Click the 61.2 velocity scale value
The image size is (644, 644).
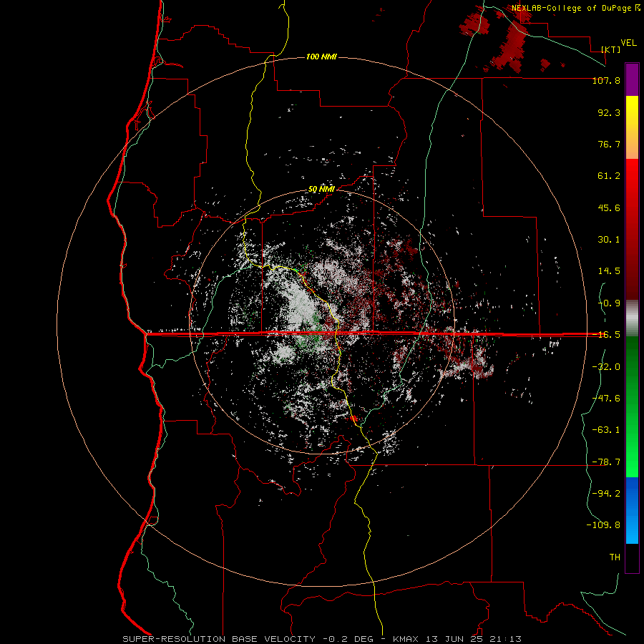609,176
